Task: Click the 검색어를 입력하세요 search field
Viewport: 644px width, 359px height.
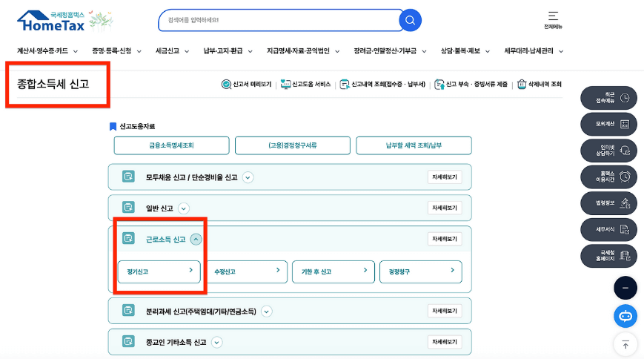Action: tap(279, 20)
